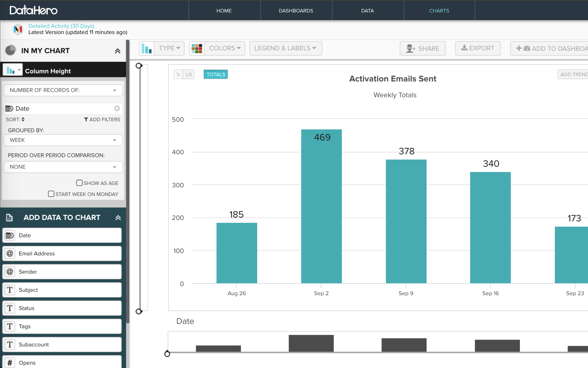
Task: Open the Grouped By Week dropdown
Action: [63, 140]
